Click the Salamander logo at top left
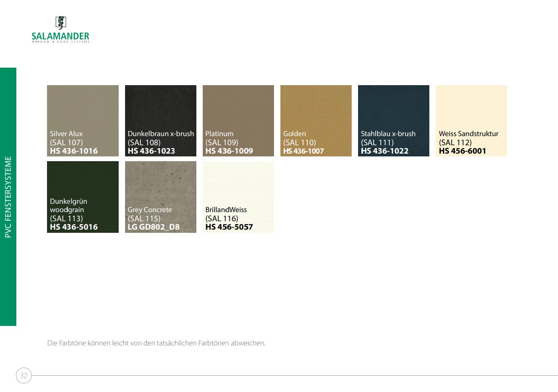The image size is (558, 392). pyautogui.click(x=61, y=29)
